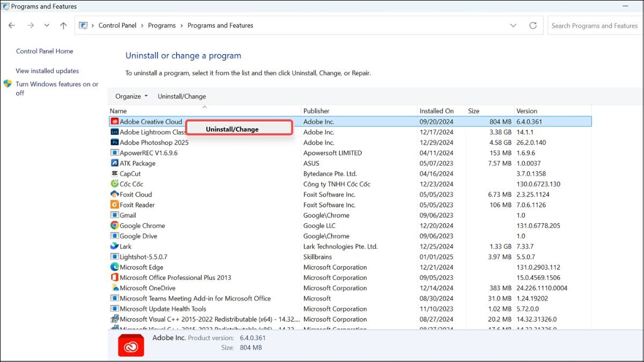
Task: Click install date 01/01/2025
Action: pyautogui.click(x=436, y=257)
